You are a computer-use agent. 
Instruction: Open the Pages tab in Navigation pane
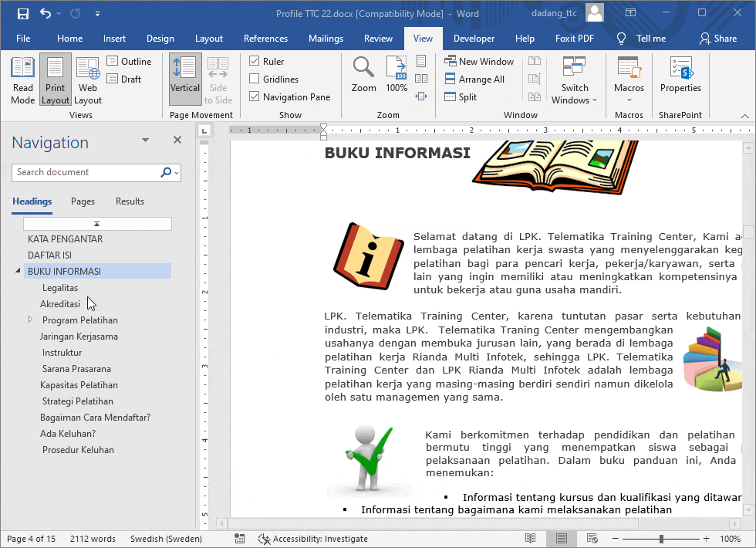coord(83,201)
